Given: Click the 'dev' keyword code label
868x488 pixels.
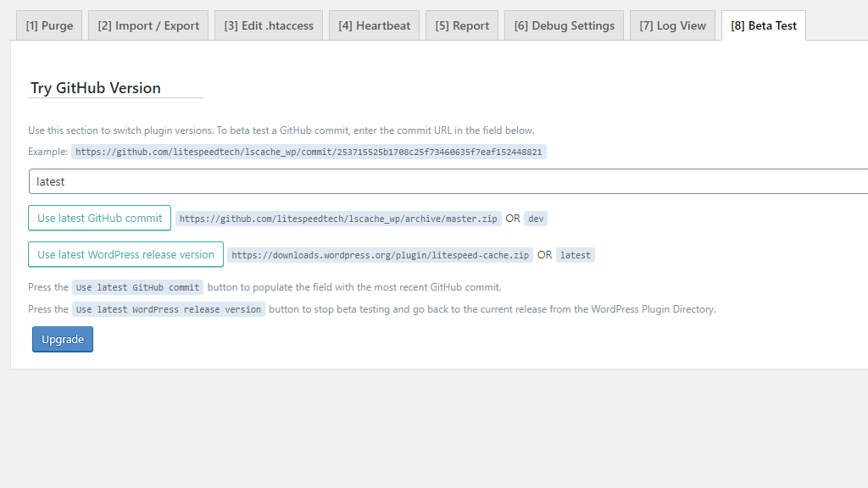Looking at the screenshot, I should (536, 219).
